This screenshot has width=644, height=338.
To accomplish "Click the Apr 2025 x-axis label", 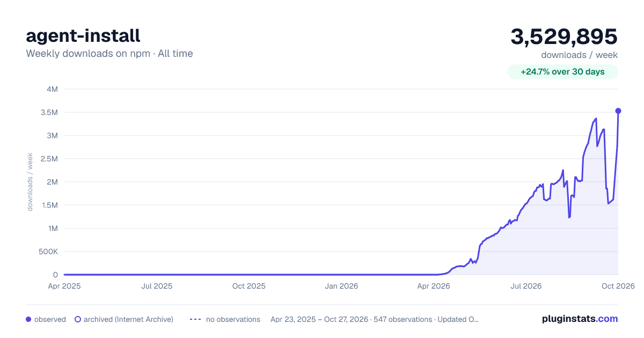I will pyautogui.click(x=64, y=286).
